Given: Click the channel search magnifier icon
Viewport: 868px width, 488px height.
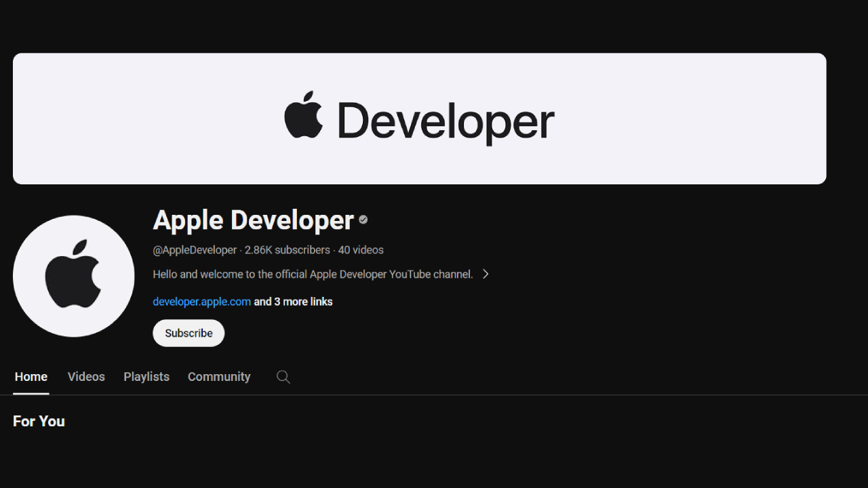Looking at the screenshot, I should (x=283, y=376).
